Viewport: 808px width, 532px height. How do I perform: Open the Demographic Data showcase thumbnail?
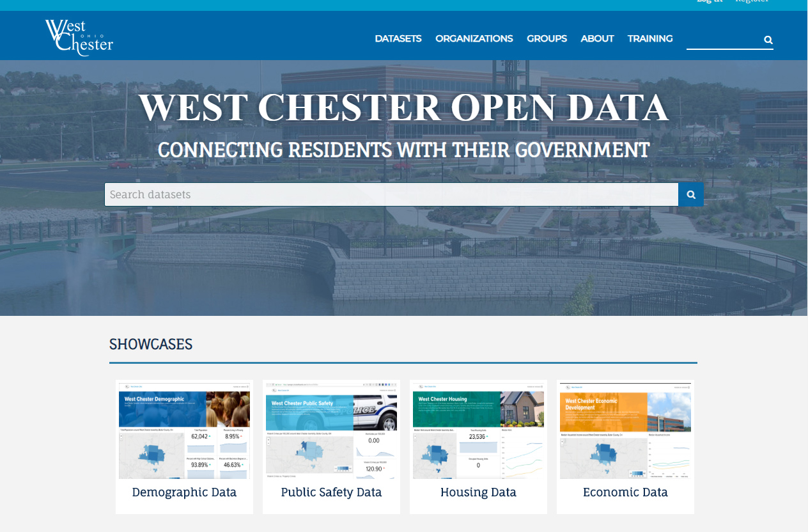184,430
